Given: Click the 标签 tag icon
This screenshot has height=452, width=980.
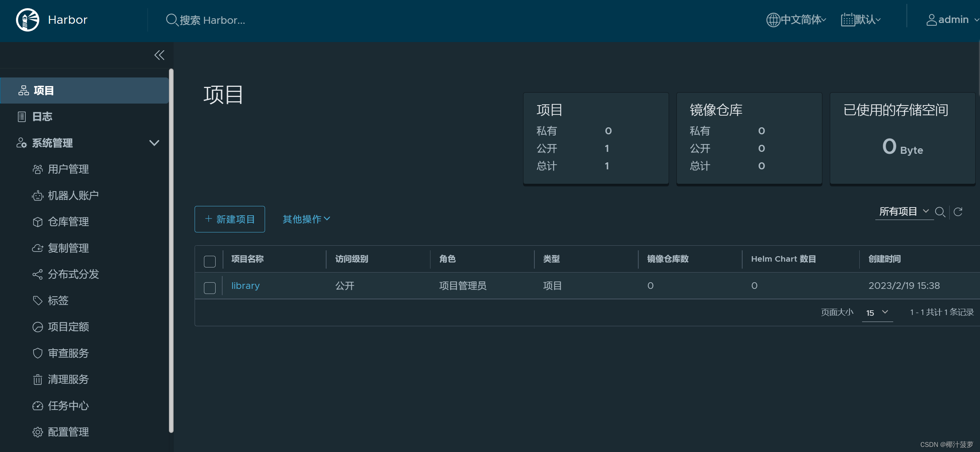Looking at the screenshot, I should (37, 301).
